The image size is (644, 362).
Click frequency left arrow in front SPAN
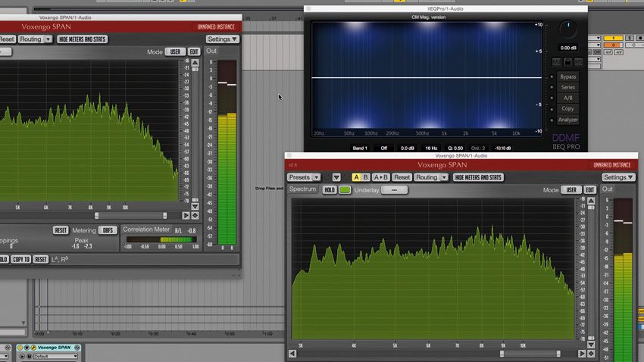292,354
